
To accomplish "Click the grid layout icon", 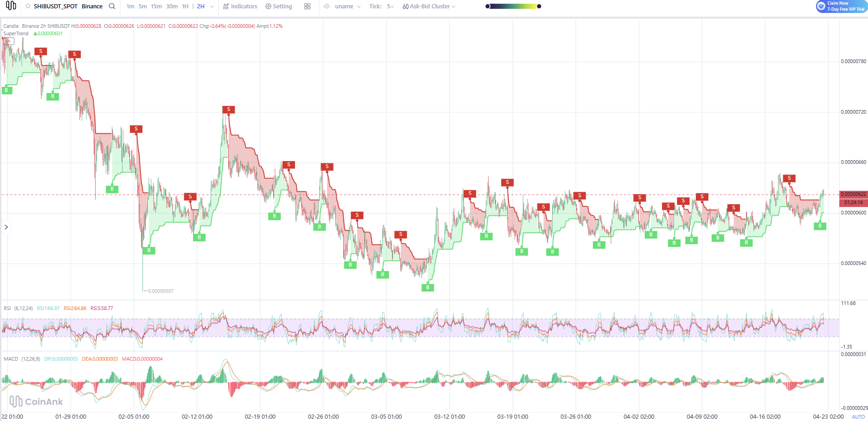I will (307, 6).
